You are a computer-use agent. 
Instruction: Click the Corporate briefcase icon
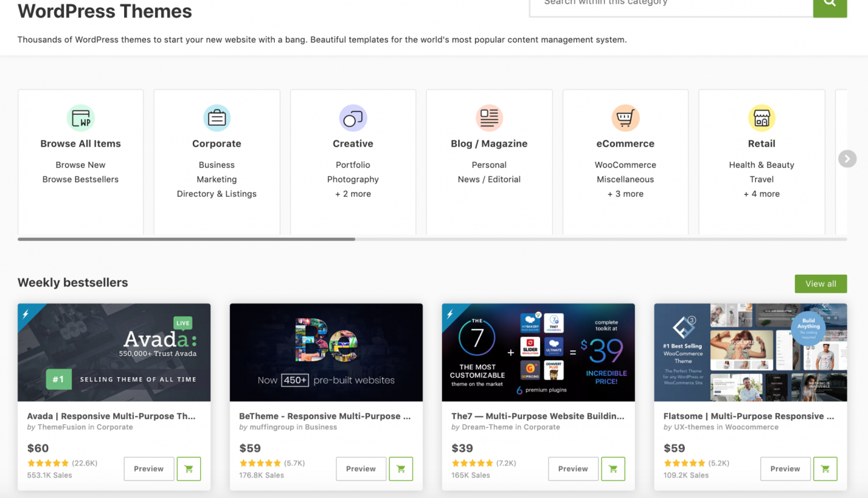click(x=217, y=118)
